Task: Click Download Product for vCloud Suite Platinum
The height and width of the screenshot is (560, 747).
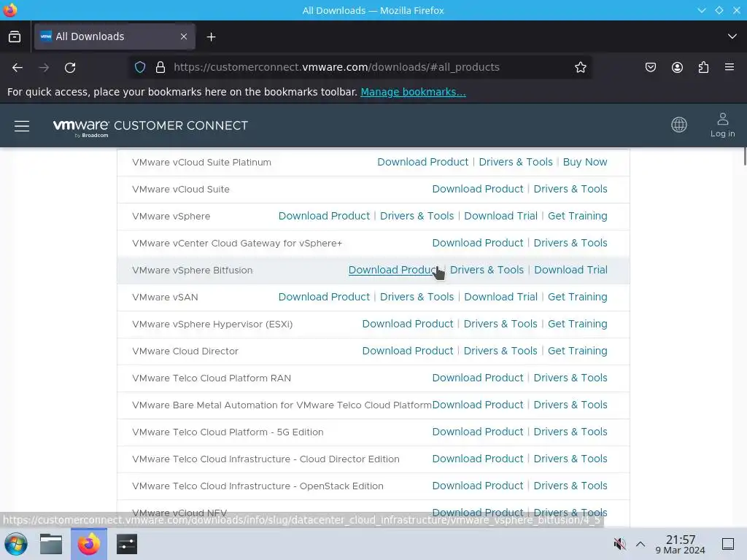Action: (422, 162)
